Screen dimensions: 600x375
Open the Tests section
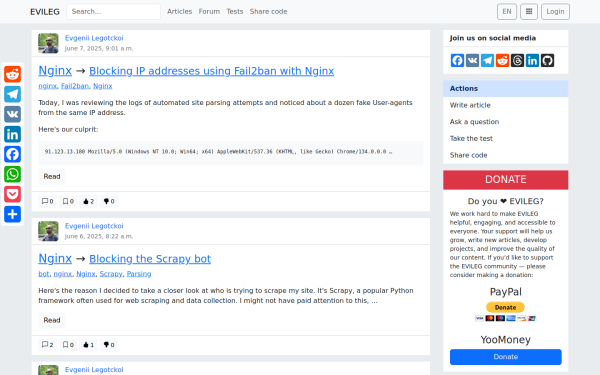coord(235,11)
